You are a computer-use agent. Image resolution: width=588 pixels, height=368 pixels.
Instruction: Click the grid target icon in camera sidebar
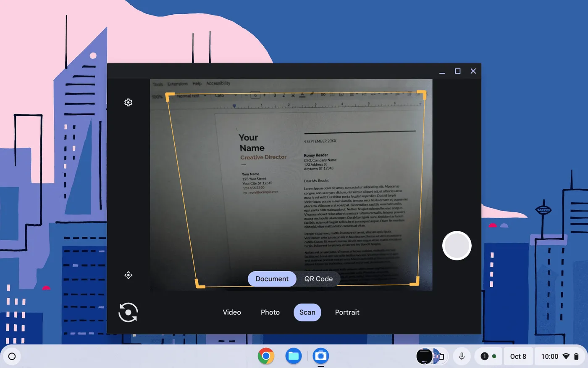click(129, 275)
